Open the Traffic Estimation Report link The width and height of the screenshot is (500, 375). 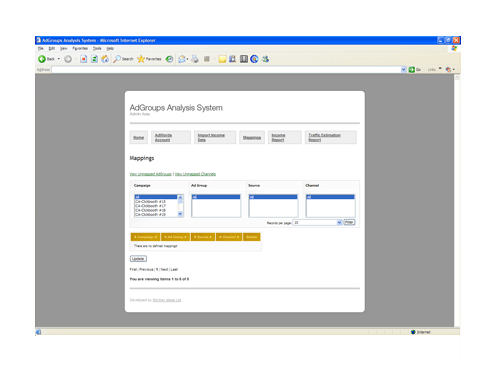(331, 137)
